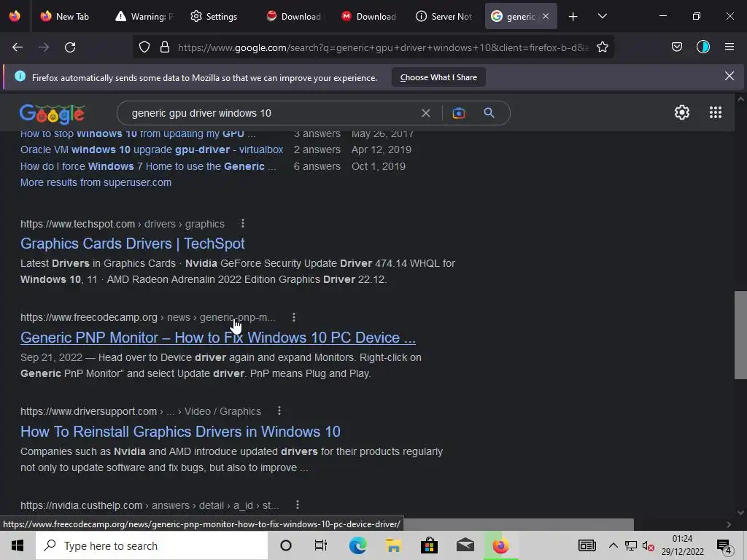The height and width of the screenshot is (560, 747).
Task: Go back to the previous page
Action: pos(18,47)
